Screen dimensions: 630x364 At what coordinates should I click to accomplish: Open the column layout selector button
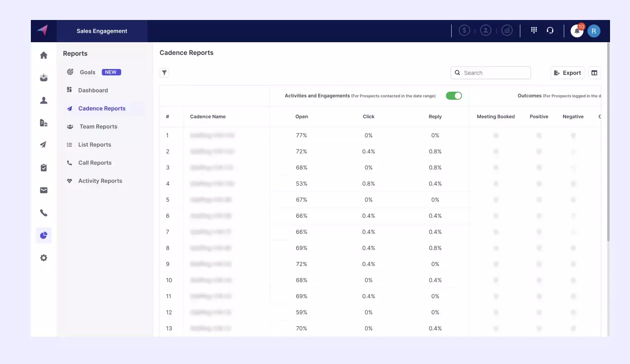[594, 73]
